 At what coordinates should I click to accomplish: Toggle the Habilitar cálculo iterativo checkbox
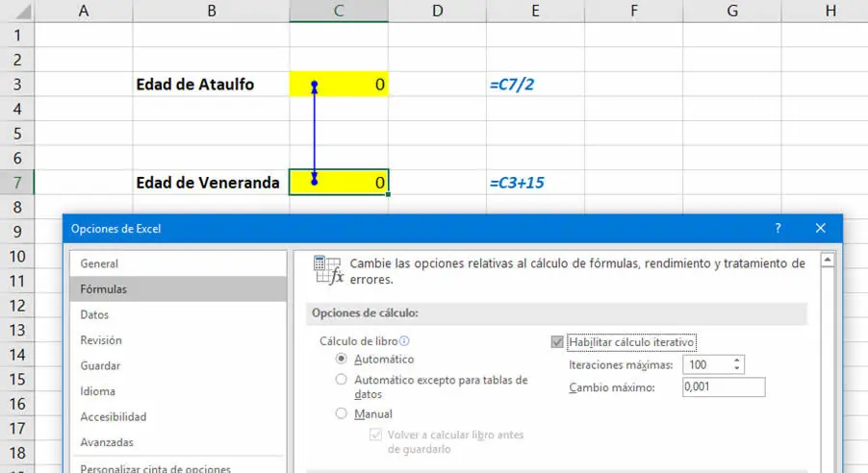click(557, 341)
